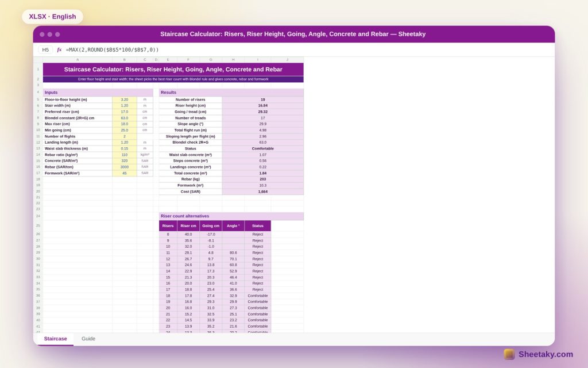The width and height of the screenshot is (588, 368).
Task: Click Landings concrete result 0.22
Action: [x=263, y=167]
